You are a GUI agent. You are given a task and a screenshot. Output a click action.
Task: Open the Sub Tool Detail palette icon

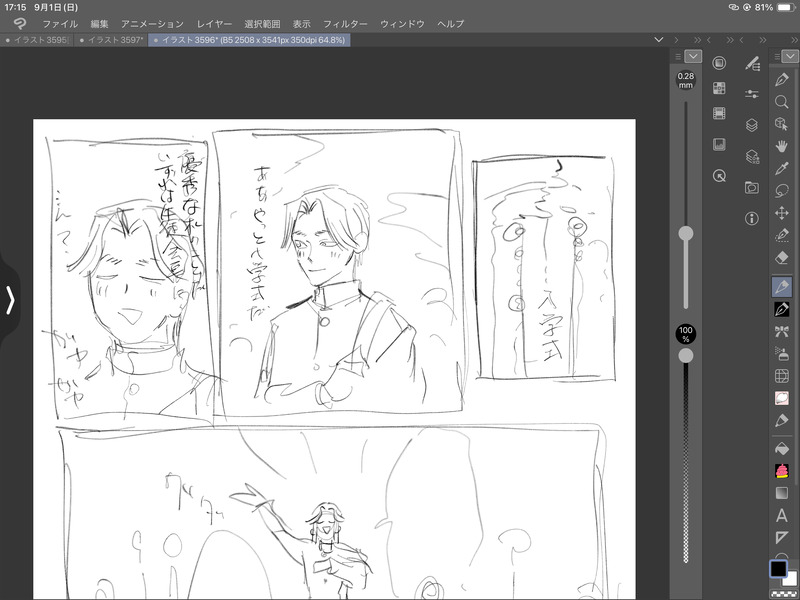(752, 63)
